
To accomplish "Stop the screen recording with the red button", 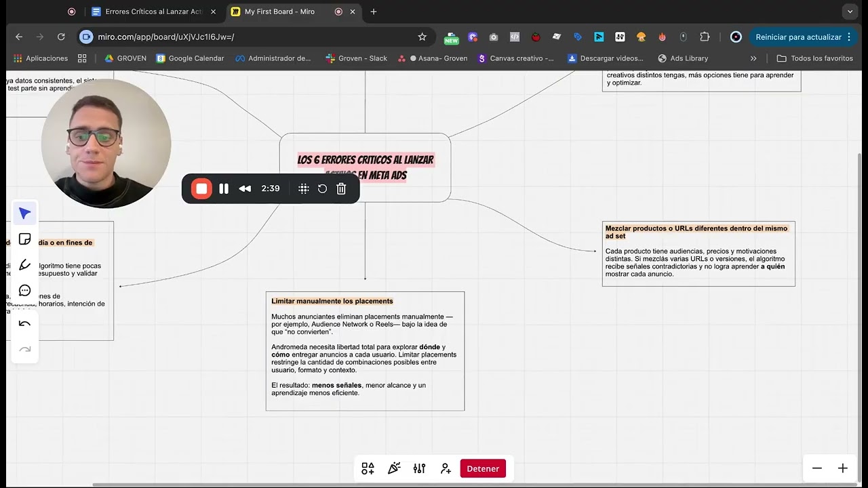I will pyautogui.click(x=201, y=188).
